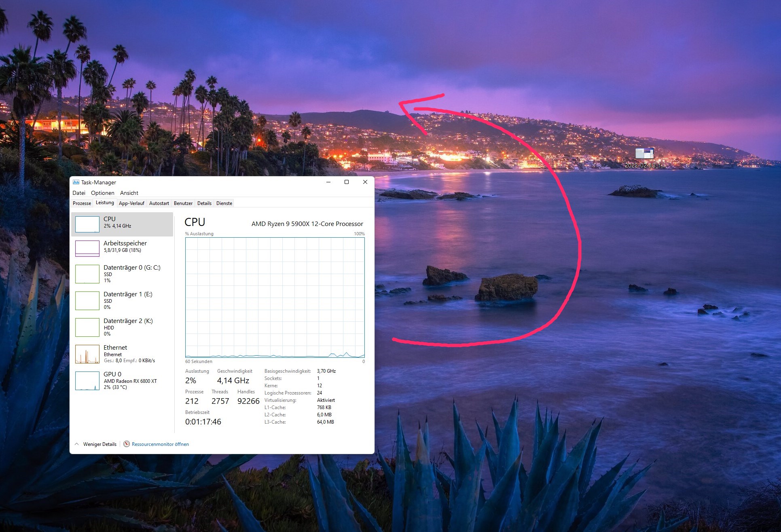Select the CPU performance graph thumbnail
The image size is (781, 532).
87,224
